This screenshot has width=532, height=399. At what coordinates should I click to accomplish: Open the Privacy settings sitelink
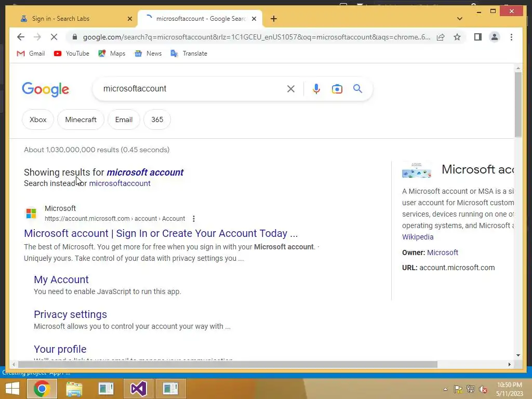[x=70, y=314]
